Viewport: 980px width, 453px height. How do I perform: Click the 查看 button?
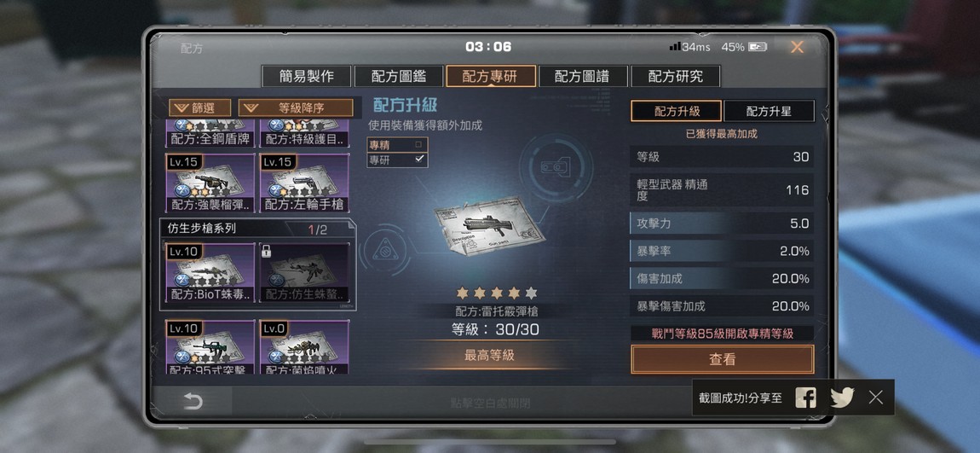click(x=723, y=359)
